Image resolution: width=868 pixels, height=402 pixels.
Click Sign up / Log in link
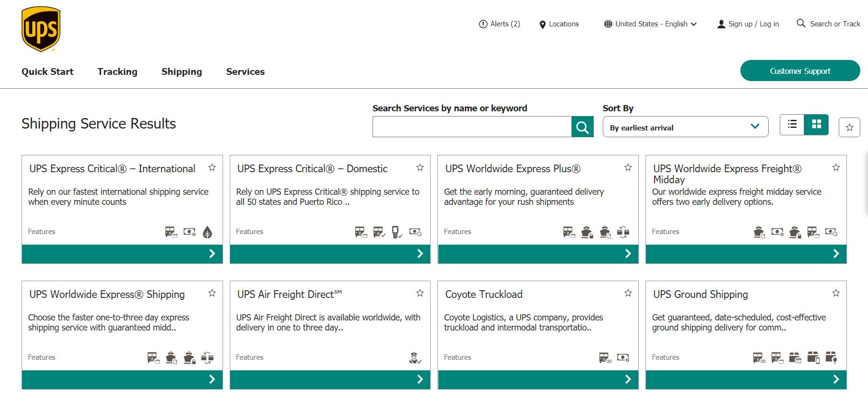point(748,24)
